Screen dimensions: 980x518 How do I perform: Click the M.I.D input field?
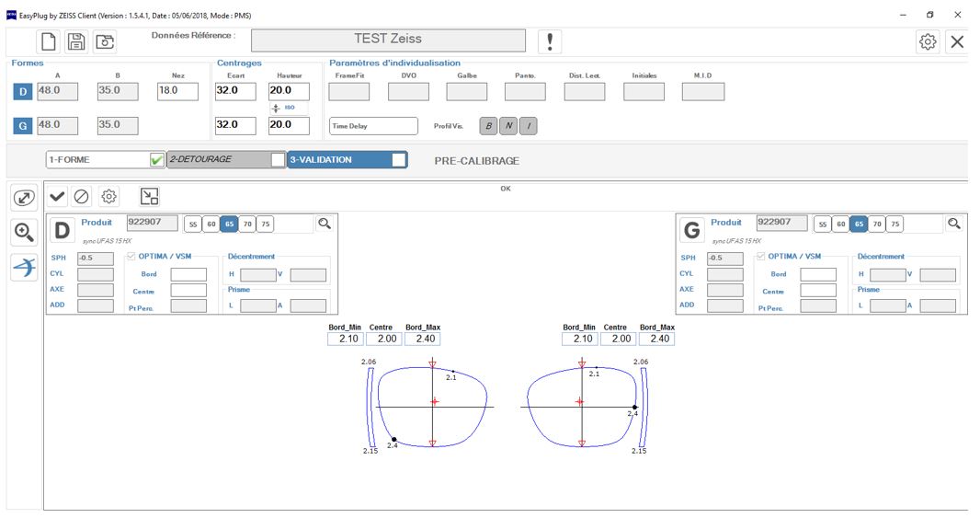coord(703,91)
